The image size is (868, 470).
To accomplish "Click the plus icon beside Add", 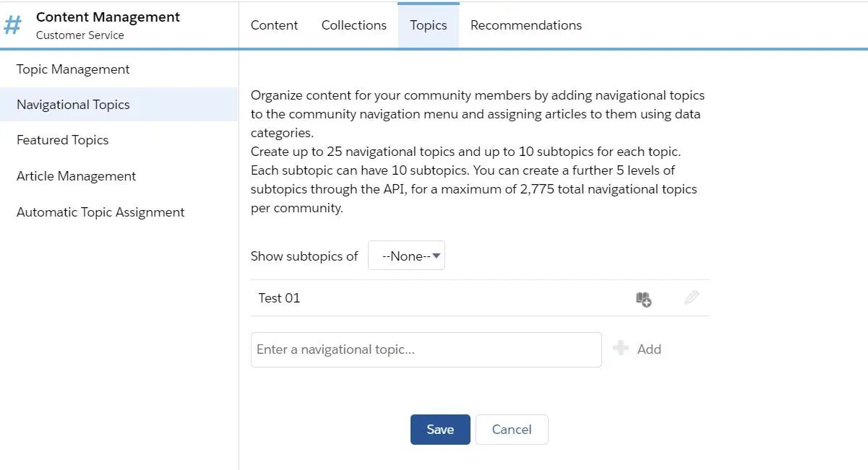I will coord(620,349).
